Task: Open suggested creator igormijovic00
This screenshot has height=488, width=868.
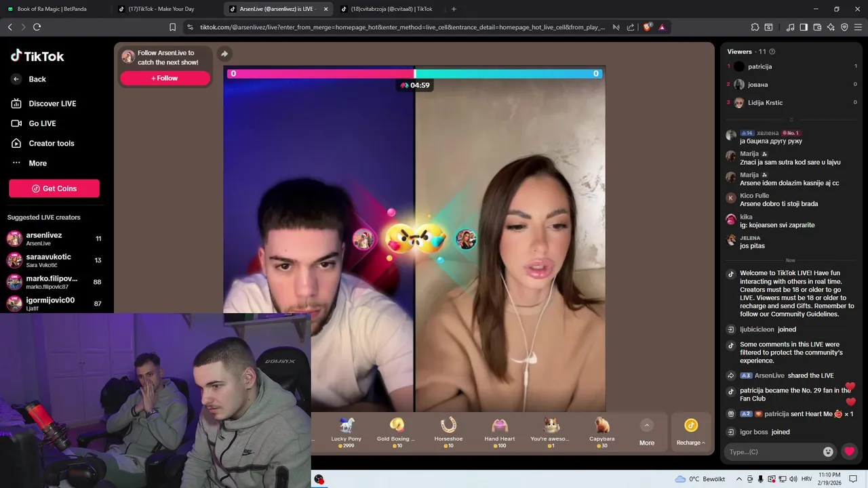Action: click(x=54, y=303)
